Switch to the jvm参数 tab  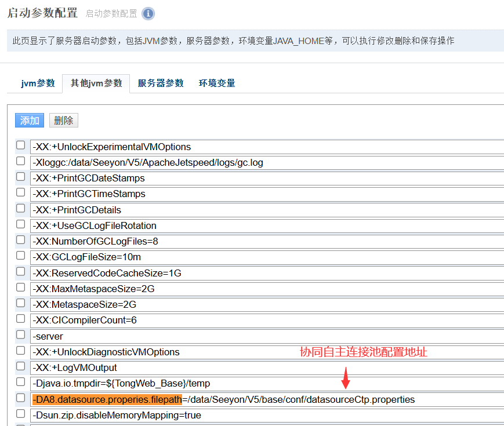click(38, 83)
